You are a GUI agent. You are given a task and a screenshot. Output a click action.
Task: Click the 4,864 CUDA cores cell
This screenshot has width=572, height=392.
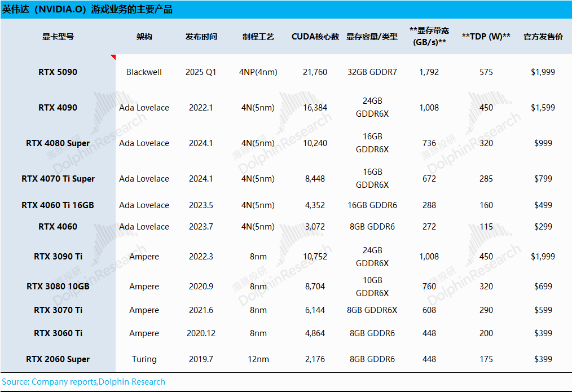(315, 333)
